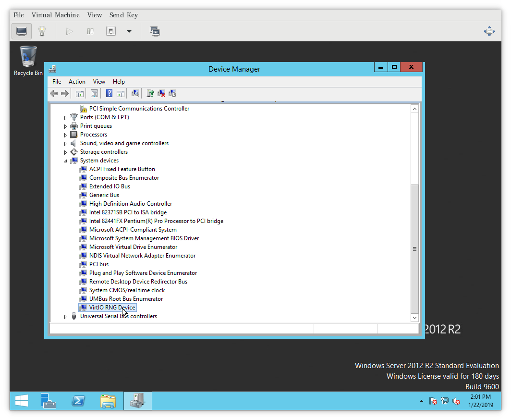The height and width of the screenshot is (420, 511).
Task: Open PowerShell from the taskbar
Action: 79,400
